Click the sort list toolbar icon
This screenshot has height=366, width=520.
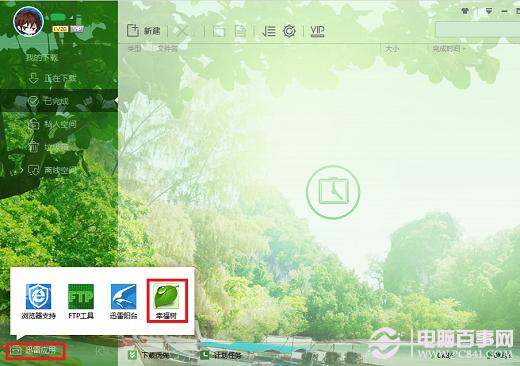pyautogui.click(x=269, y=31)
